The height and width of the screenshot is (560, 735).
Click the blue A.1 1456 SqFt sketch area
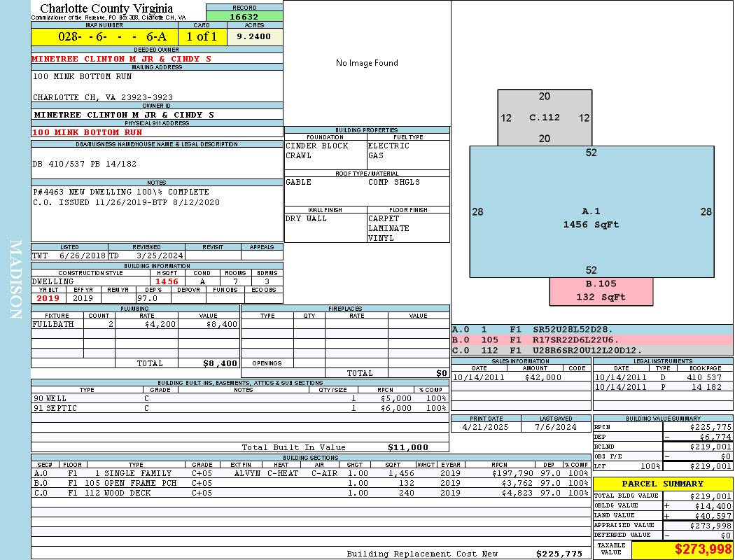click(591, 218)
